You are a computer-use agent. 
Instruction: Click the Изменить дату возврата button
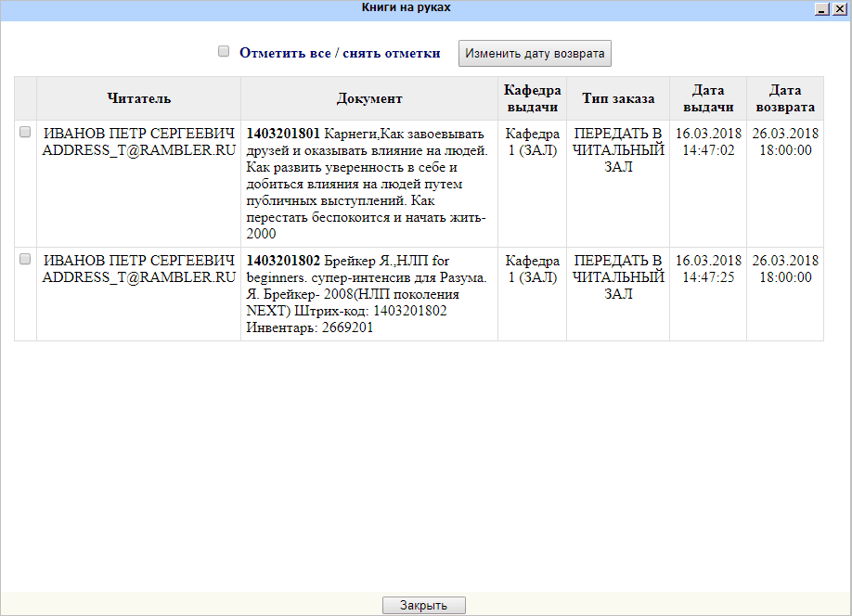533,53
